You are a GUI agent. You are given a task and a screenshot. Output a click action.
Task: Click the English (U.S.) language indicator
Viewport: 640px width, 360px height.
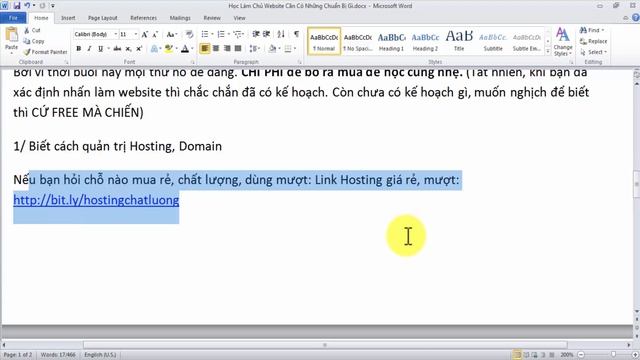[100, 355]
